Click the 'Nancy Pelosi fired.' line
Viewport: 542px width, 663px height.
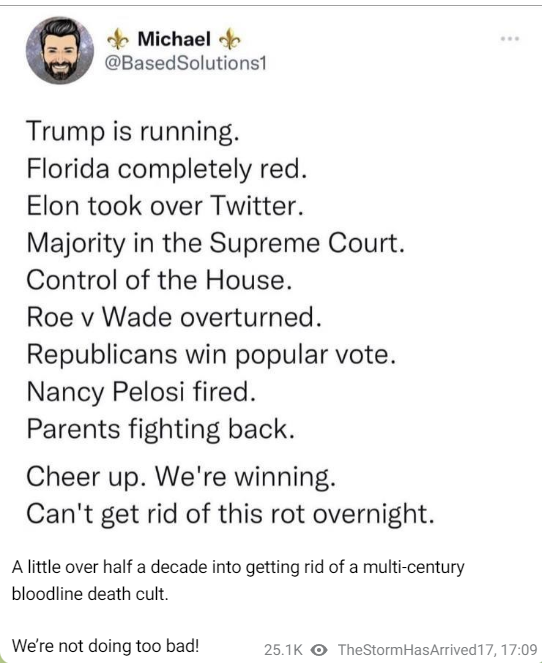(x=141, y=392)
